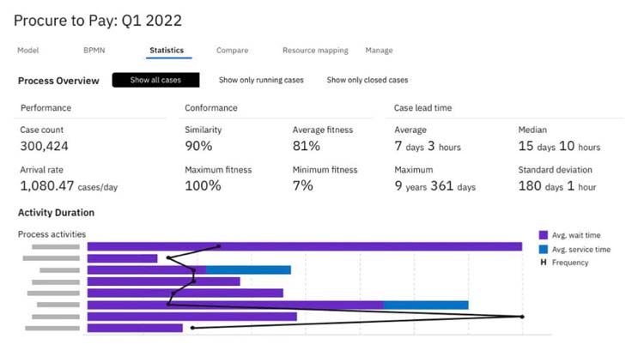Screen dimensions: 644x357
Task: Click the purple Avg. wait time swatch
Action: 543,235
